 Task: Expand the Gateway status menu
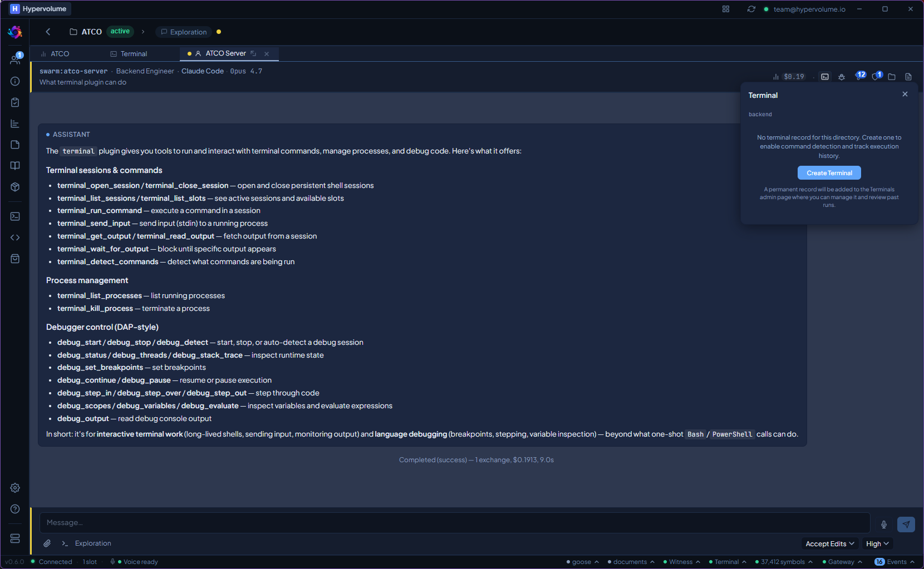(x=842, y=562)
